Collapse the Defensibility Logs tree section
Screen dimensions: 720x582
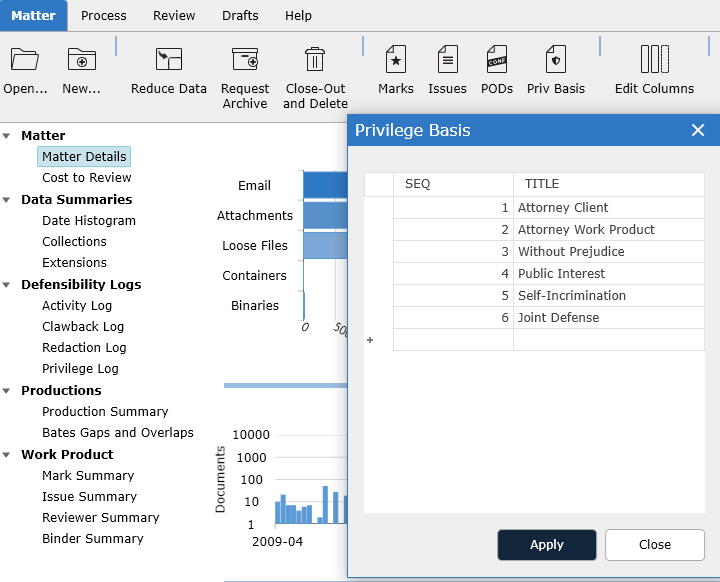point(6,284)
